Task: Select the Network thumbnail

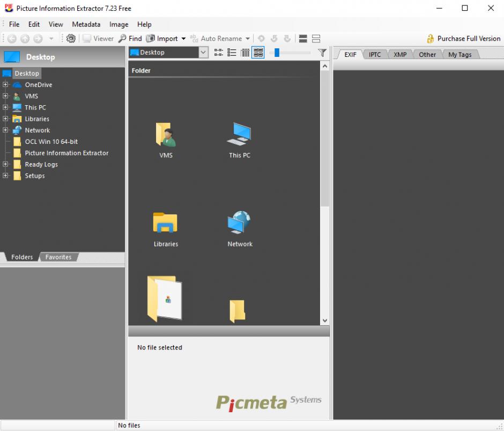Action: click(x=240, y=229)
